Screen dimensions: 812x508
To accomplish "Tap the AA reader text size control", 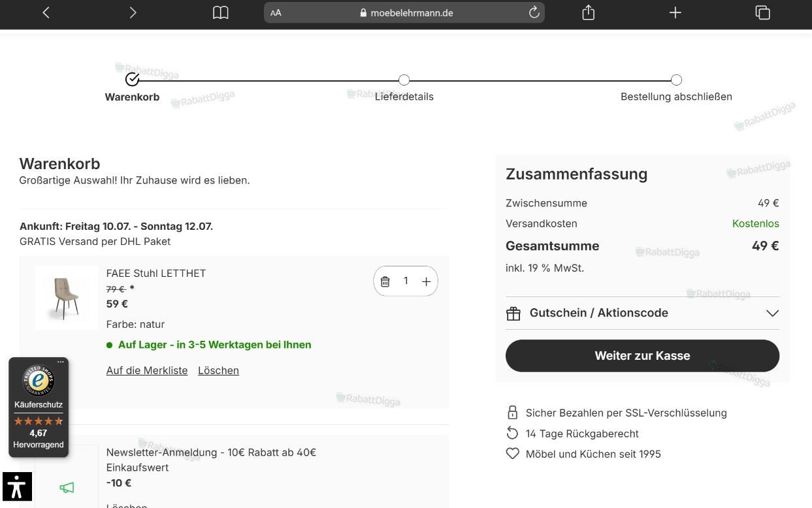I will click(x=276, y=12).
